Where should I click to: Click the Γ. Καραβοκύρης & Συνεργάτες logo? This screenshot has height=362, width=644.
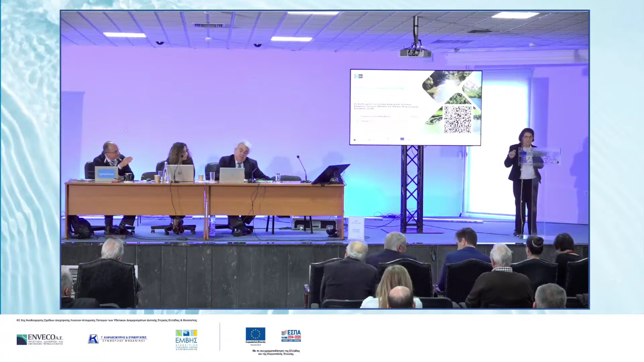pyautogui.click(x=117, y=339)
